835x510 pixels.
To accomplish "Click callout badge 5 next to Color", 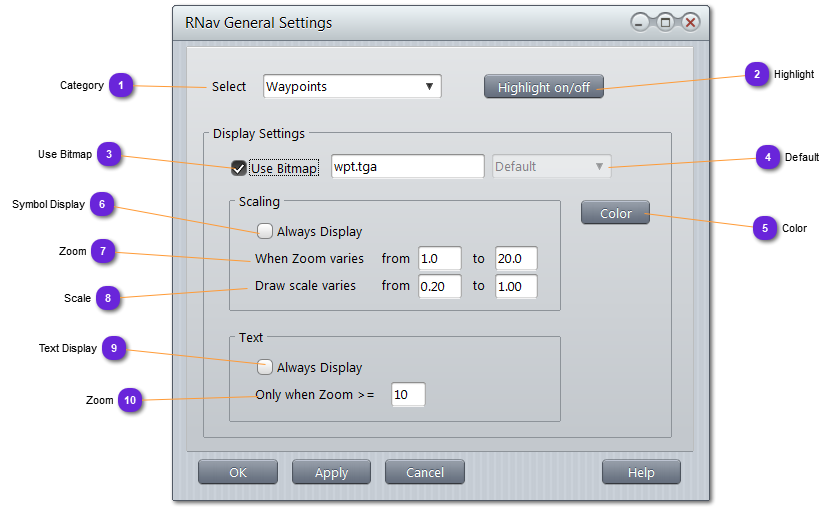I will [x=765, y=228].
